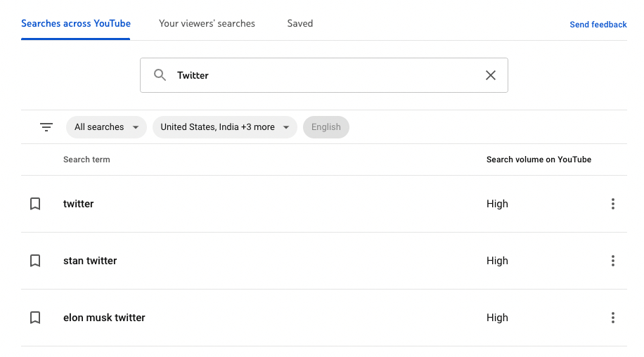Click the 'twitter' search term text
Viewport: 644px width, 357px height.
(79, 204)
